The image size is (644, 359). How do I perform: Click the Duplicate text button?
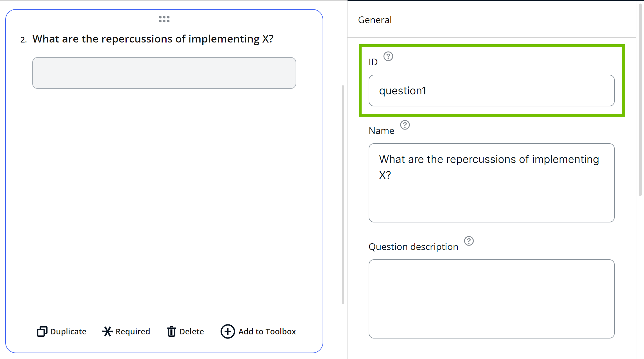68,331
